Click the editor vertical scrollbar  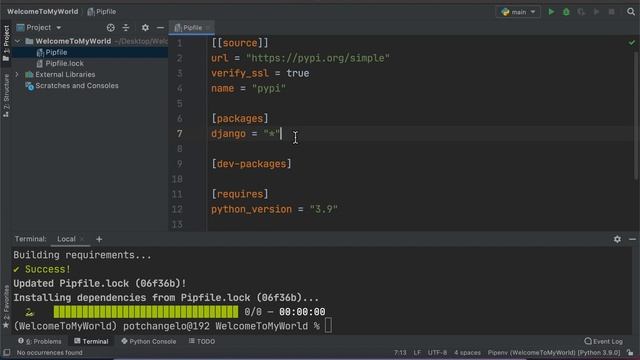[636, 116]
